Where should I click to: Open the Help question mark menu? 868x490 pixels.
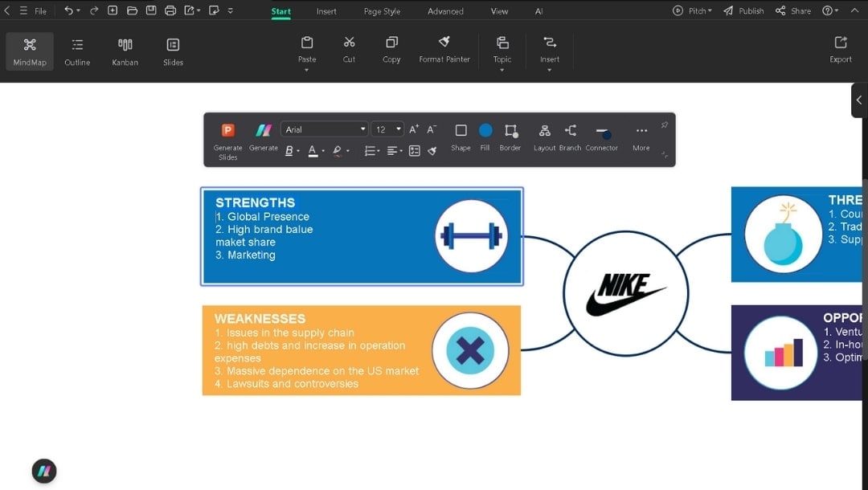(x=829, y=10)
